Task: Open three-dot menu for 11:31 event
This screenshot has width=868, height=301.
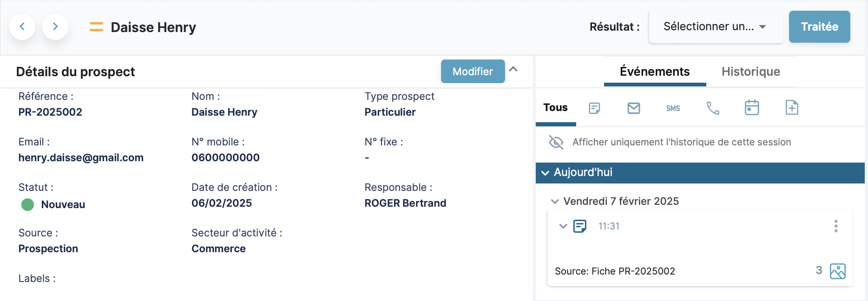Action: 836,226
